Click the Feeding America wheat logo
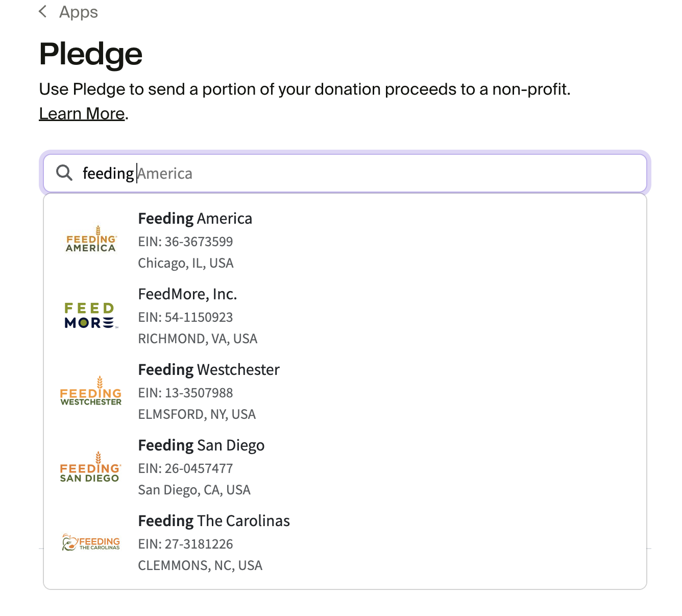This screenshot has height=616, width=682. click(x=91, y=240)
